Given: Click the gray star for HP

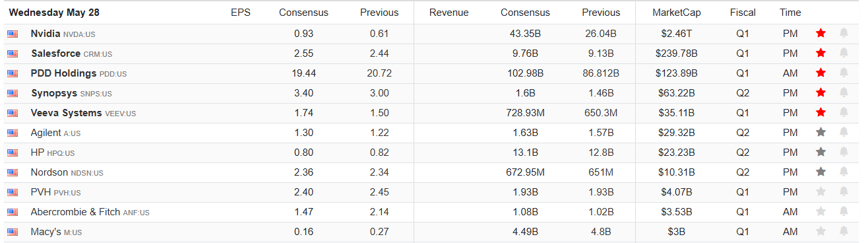Looking at the screenshot, I should point(821,152).
